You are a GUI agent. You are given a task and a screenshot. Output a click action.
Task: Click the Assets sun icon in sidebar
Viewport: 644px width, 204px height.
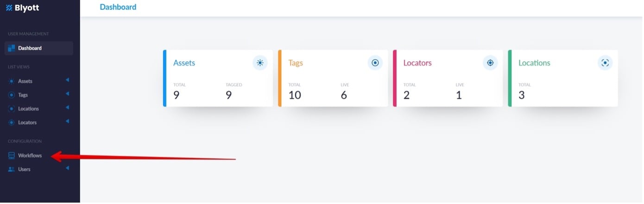pyautogui.click(x=12, y=81)
